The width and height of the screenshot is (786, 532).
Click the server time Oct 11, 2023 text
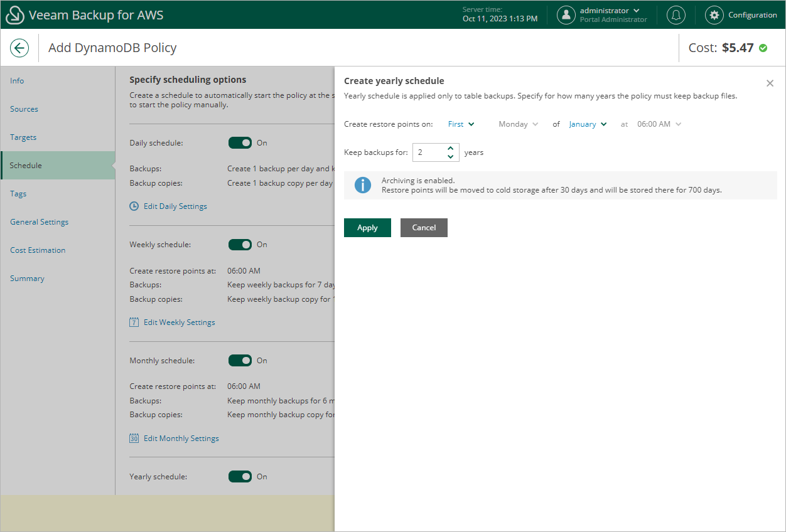click(500, 19)
